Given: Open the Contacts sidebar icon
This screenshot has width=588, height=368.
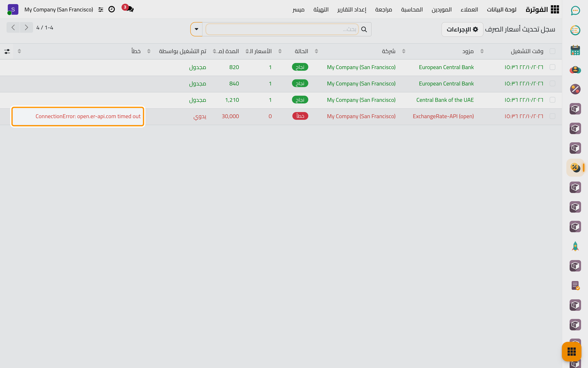Looking at the screenshot, I should (x=575, y=70).
